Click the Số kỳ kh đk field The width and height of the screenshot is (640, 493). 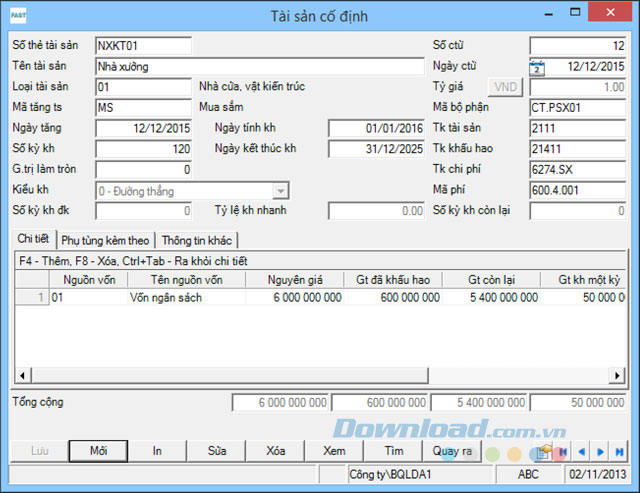pyautogui.click(x=143, y=211)
